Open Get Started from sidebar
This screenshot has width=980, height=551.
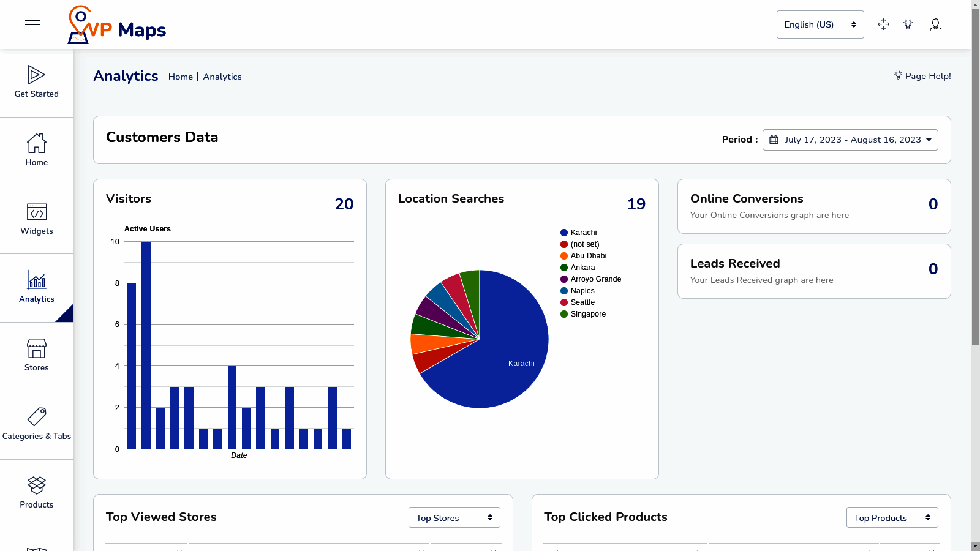coord(37,83)
